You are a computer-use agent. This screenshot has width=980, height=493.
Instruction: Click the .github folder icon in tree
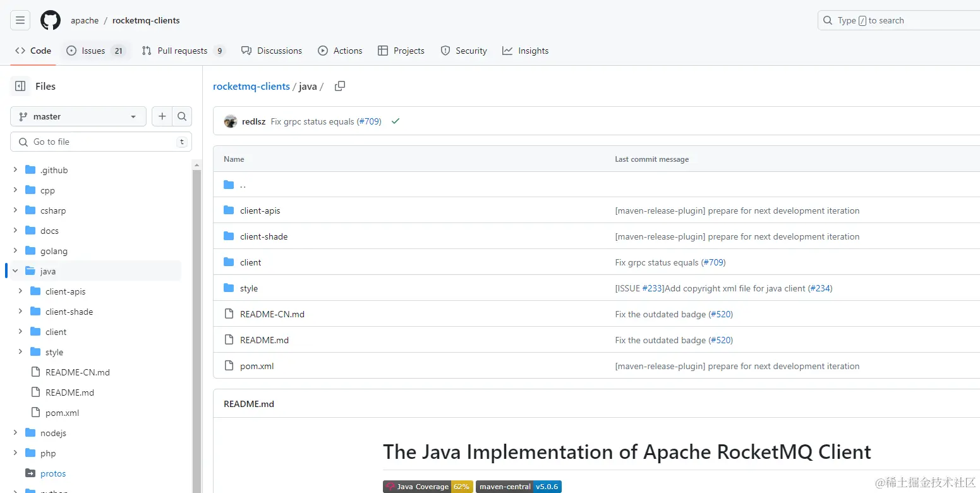pyautogui.click(x=30, y=170)
